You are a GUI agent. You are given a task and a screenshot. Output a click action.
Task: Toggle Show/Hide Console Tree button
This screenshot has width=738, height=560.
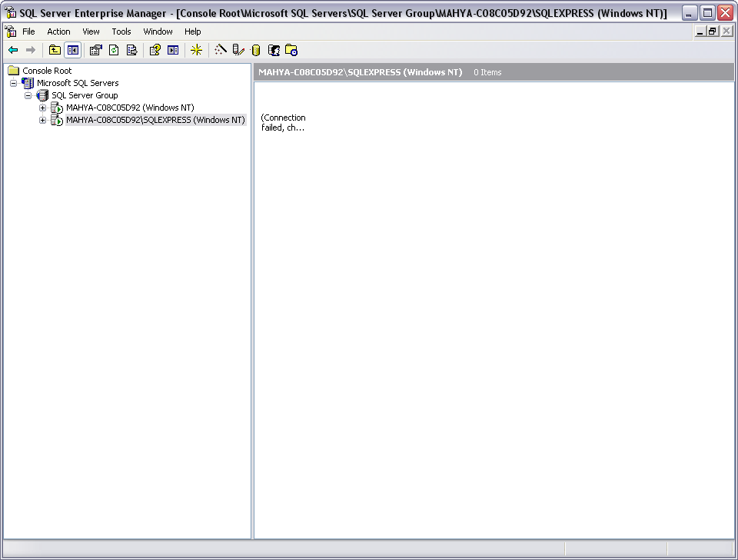click(x=73, y=50)
